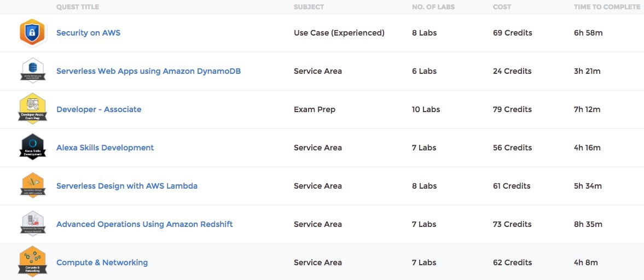Click Service Area in Compute & Networking row
Viewport: 644px width, 280px height.
tap(318, 262)
